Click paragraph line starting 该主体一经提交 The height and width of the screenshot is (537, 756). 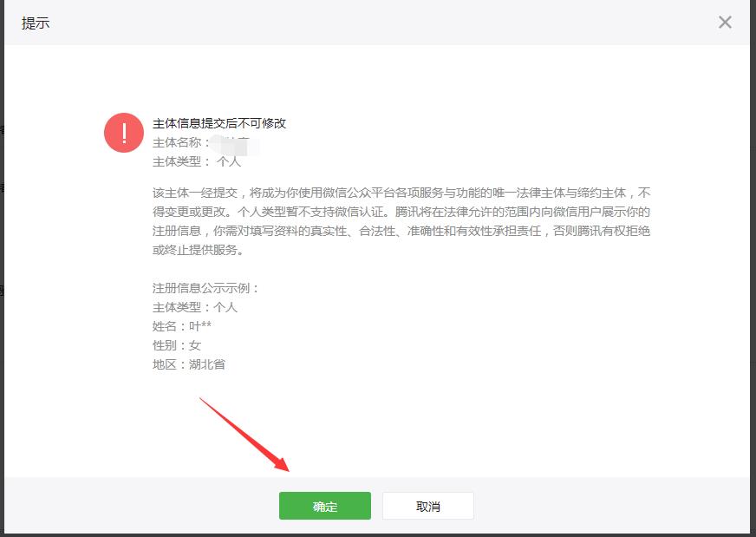pyautogui.click(x=401, y=193)
